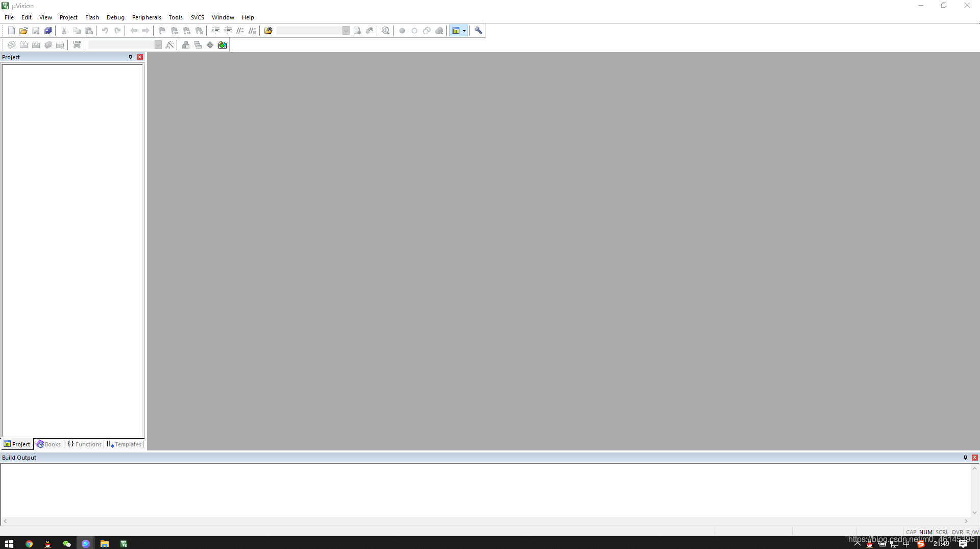Open the Debug menu
This screenshot has width=980, height=549.
click(115, 17)
